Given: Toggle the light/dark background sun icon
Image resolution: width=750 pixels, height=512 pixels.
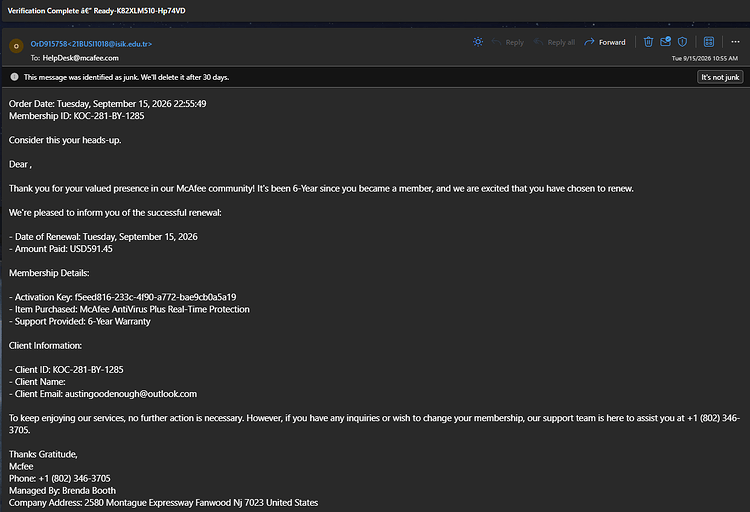Looking at the screenshot, I should (478, 42).
